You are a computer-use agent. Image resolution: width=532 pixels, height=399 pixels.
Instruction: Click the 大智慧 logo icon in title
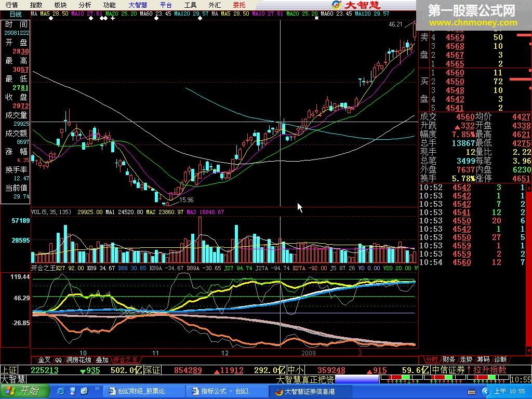coord(337,5)
